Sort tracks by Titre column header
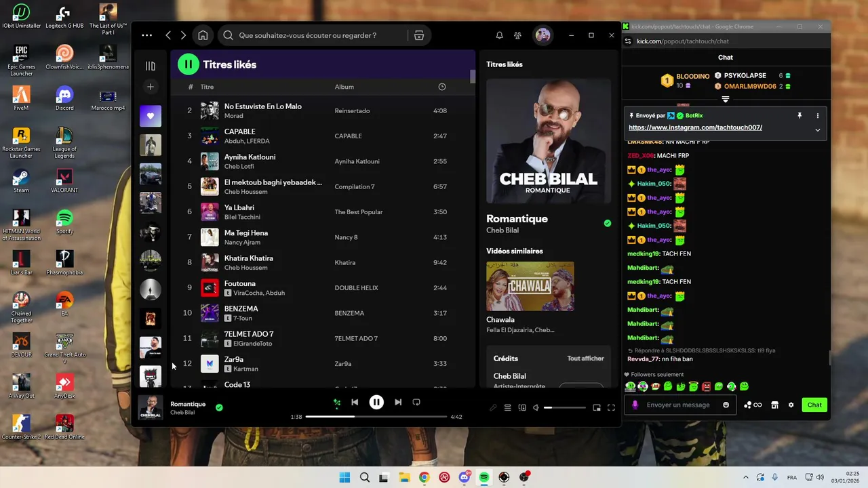Viewport: 868px width, 488px height. 207,87
